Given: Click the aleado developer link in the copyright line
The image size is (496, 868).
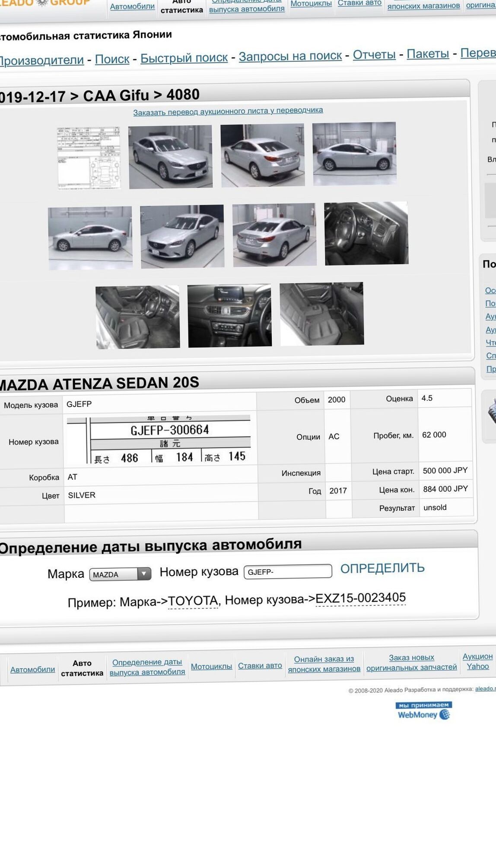Looking at the screenshot, I should click(x=485, y=689).
